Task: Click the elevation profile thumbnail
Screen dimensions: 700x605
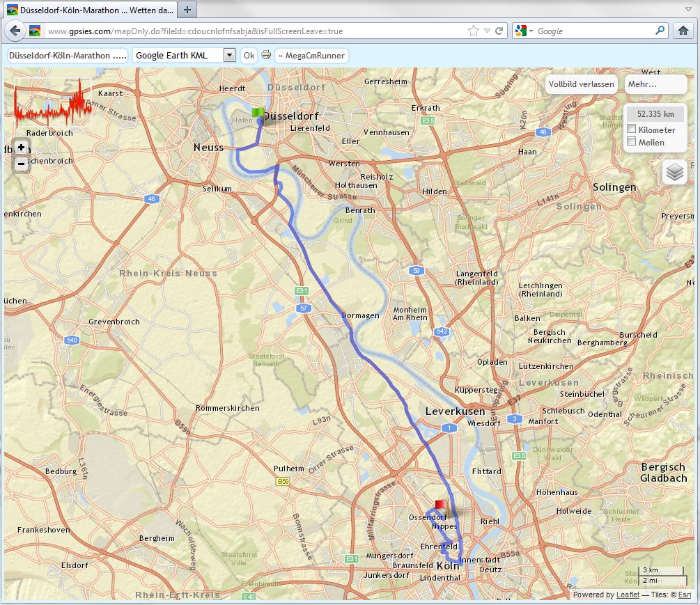Action: (53, 103)
